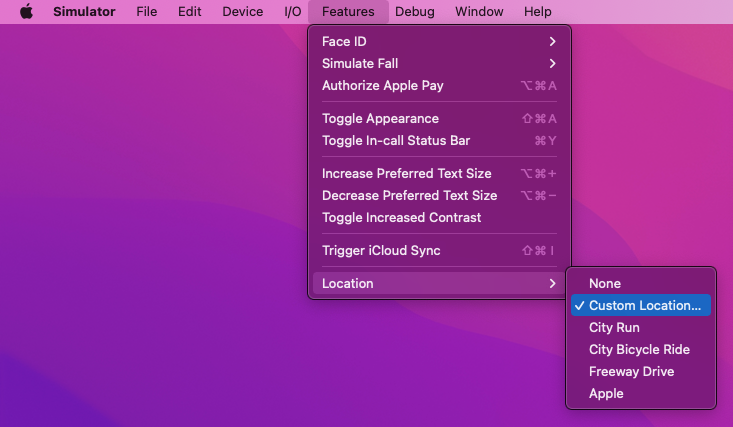Open the Debug menu

click(415, 12)
